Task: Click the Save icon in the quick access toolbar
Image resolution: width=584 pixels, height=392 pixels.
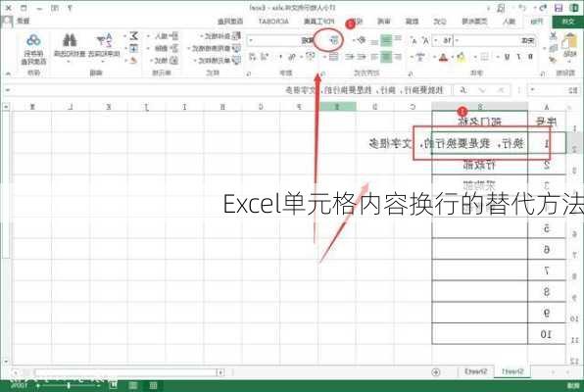Action: coord(559,8)
